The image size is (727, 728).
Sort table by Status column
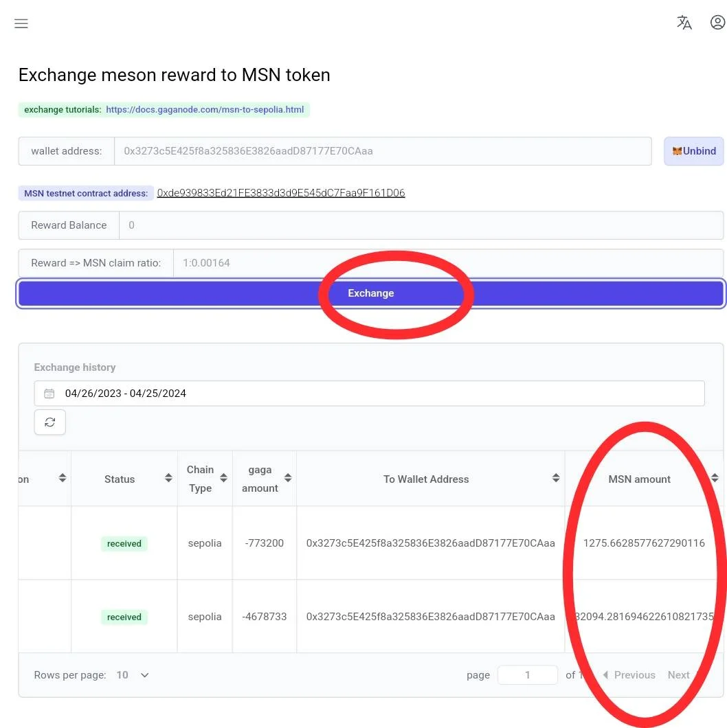click(x=168, y=478)
